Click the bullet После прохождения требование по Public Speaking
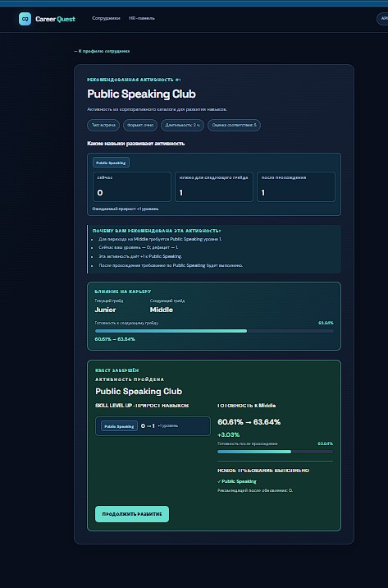 171,265
